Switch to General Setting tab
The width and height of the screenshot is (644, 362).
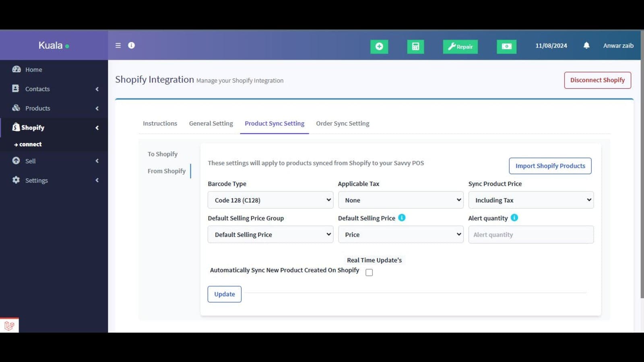click(x=211, y=123)
